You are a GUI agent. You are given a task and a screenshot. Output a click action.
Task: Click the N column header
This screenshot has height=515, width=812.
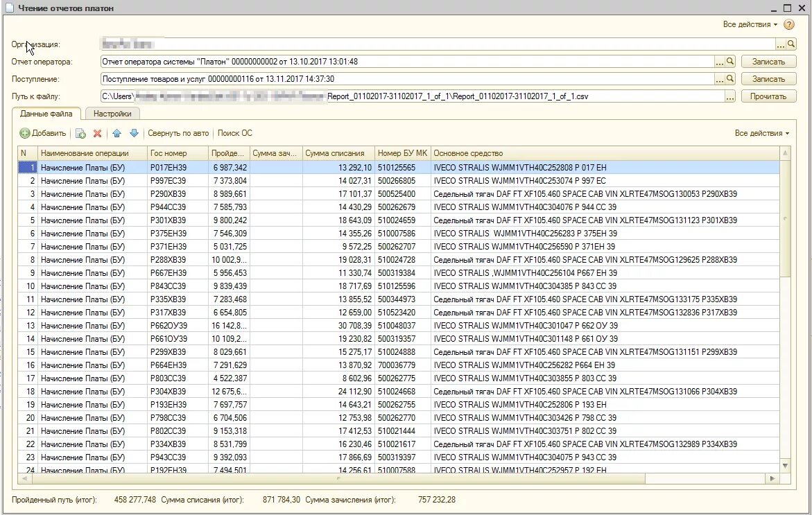28,153
